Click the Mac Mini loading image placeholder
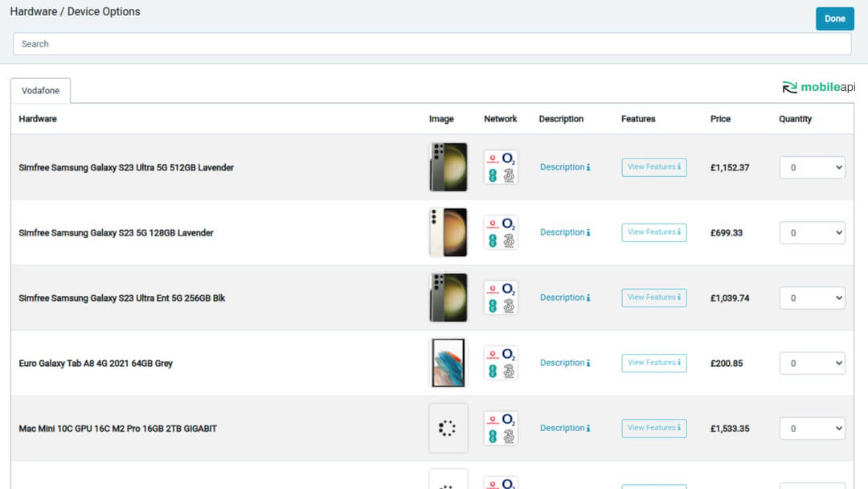Screen dimensions: 868x489 pyautogui.click(x=448, y=428)
